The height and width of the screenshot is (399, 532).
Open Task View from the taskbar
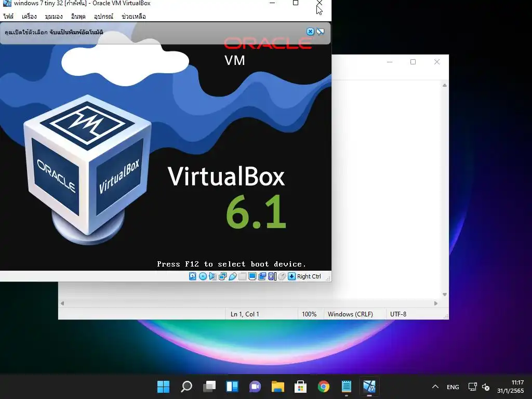[x=209, y=387]
